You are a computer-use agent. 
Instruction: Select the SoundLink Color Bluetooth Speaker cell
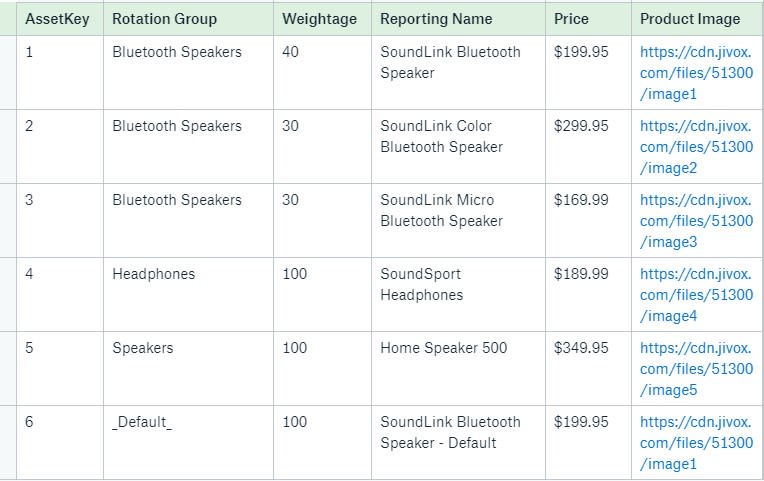pyautogui.click(x=441, y=137)
